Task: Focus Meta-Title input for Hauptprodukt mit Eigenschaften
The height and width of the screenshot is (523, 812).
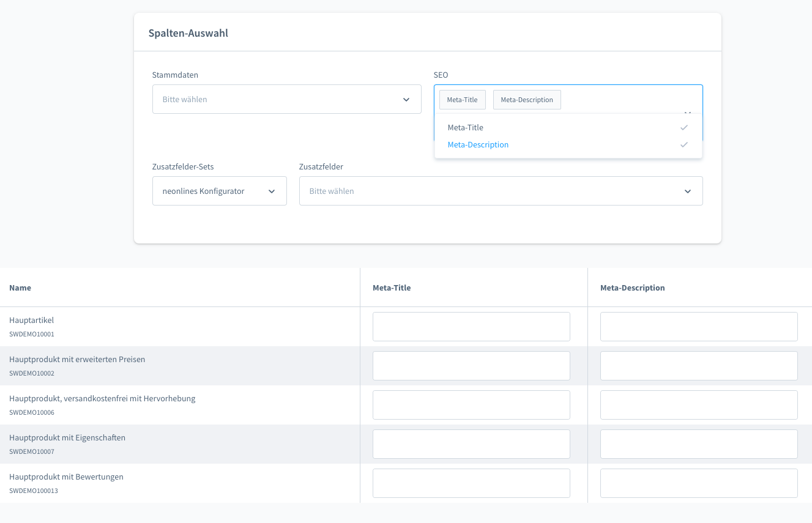Action: click(471, 444)
